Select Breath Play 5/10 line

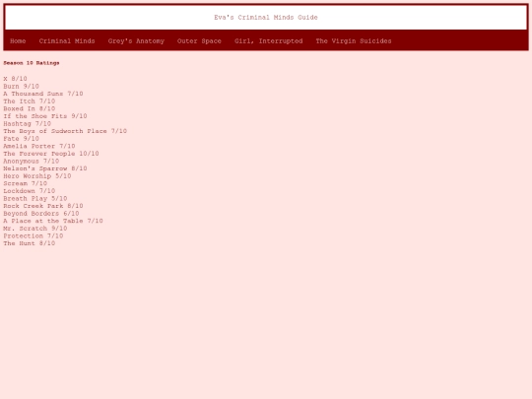[x=35, y=198]
